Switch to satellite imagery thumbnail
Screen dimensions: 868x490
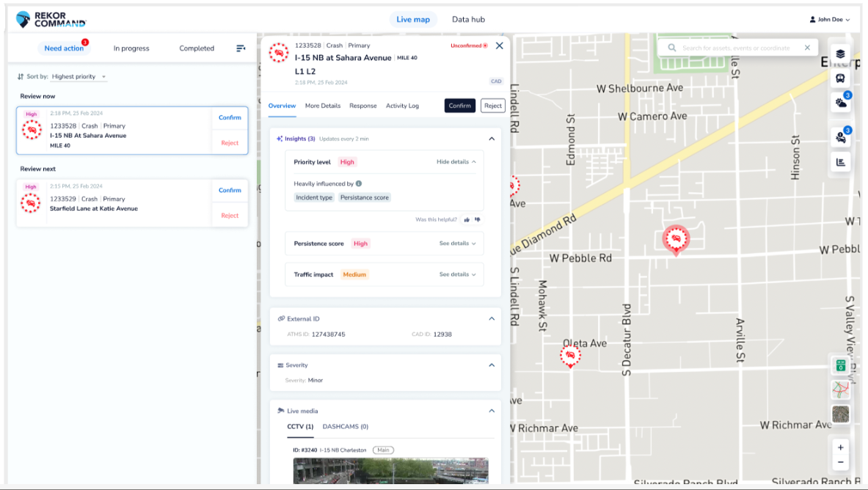click(x=840, y=414)
